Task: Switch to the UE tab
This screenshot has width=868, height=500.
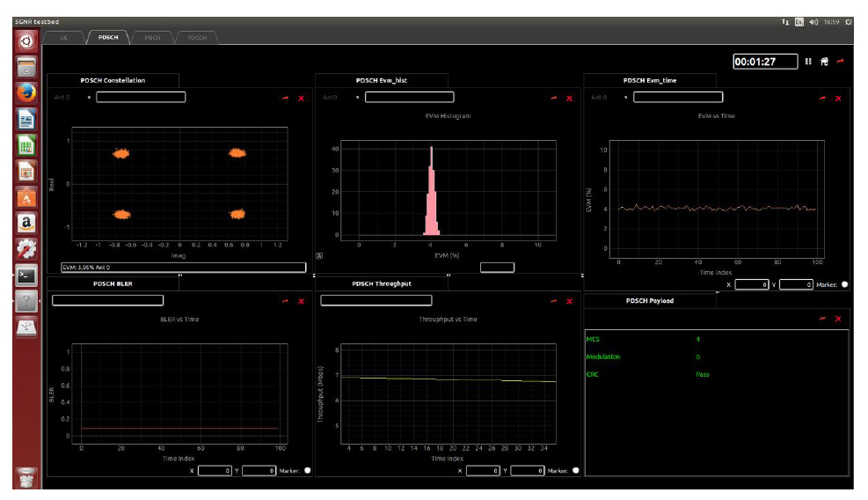Action: (64, 38)
